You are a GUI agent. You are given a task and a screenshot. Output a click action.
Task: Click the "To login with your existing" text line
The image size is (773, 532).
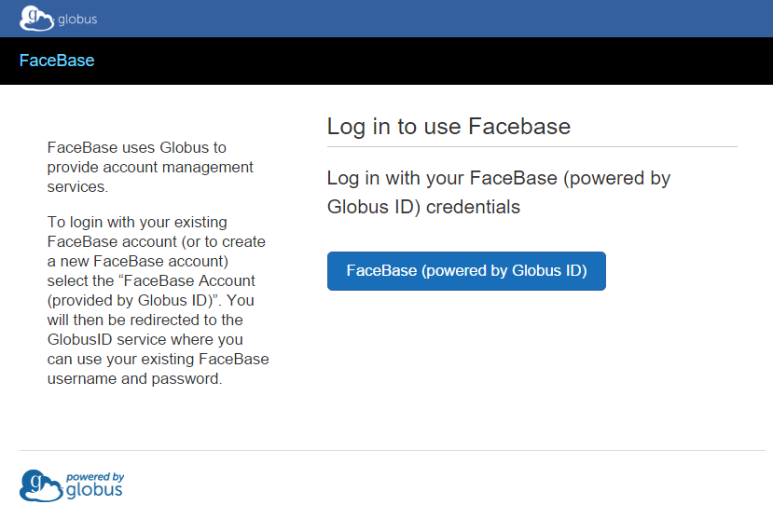coord(137,222)
